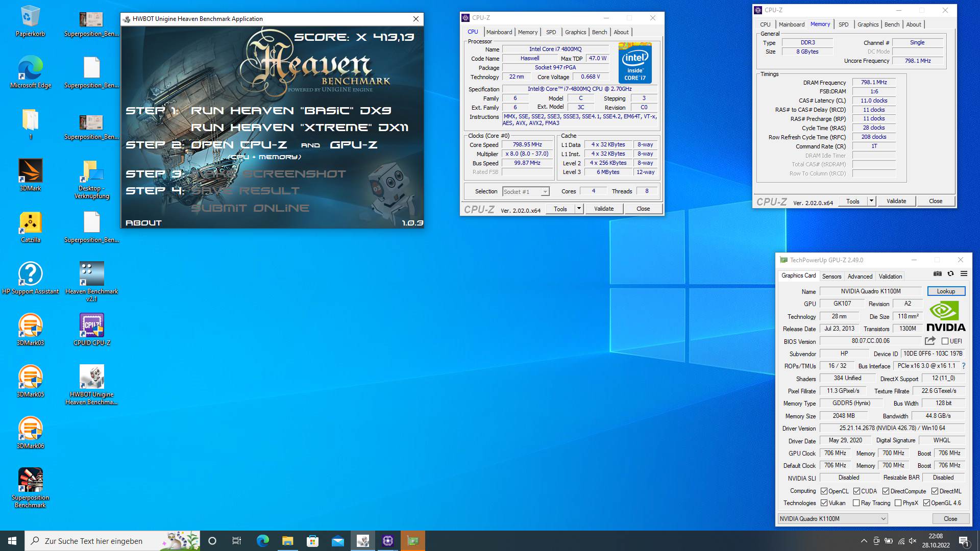Select the Heaven Benchmark v2.1 shortcut
This screenshot has width=980, height=551.
pos(92,282)
